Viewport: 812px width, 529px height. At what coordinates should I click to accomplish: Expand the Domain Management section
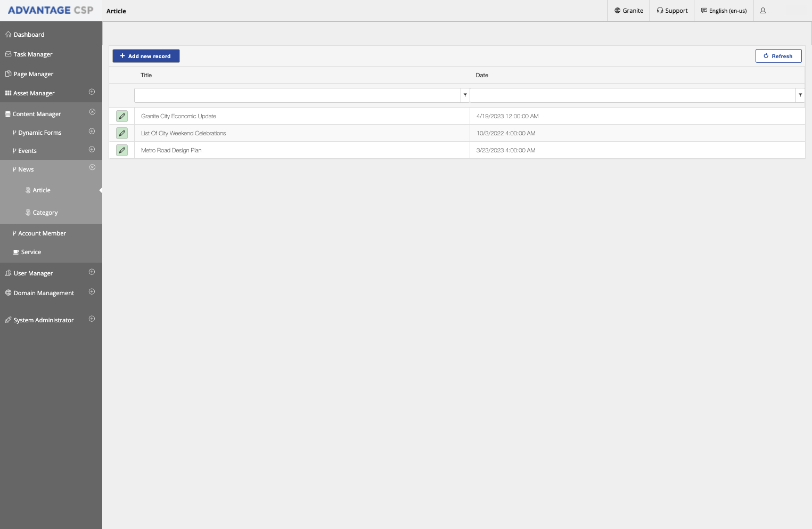[92, 292]
